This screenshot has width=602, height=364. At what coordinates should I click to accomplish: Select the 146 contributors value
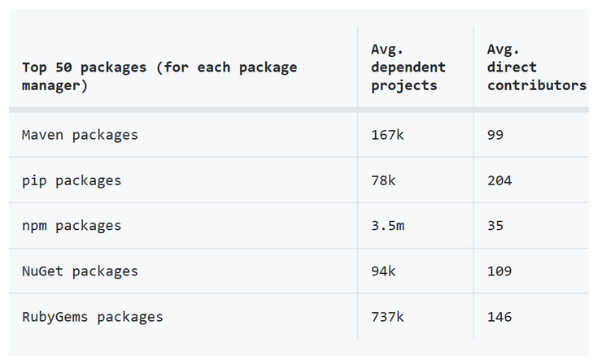(499, 317)
